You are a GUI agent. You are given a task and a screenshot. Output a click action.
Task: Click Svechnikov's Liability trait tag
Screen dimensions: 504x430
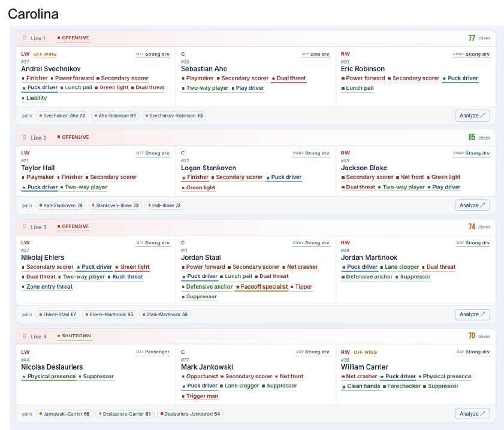(x=34, y=98)
